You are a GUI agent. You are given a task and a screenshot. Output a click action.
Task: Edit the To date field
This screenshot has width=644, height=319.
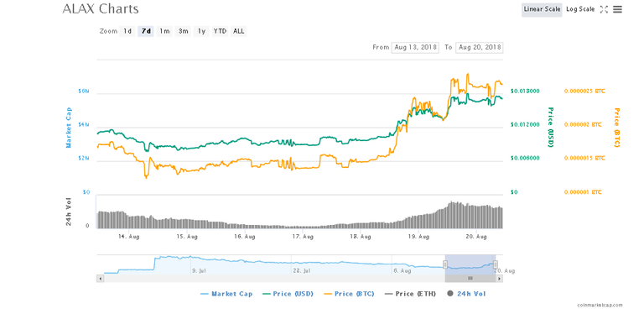pyautogui.click(x=480, y=47)
